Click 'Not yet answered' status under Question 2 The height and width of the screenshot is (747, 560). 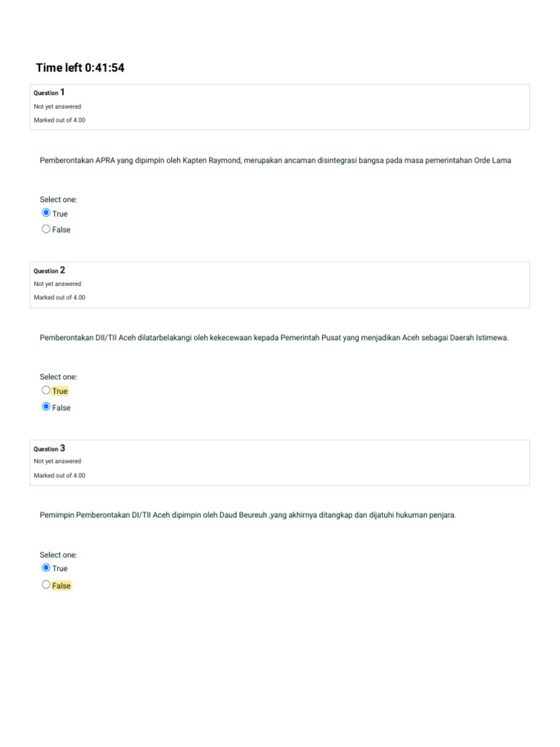[58, 284]
